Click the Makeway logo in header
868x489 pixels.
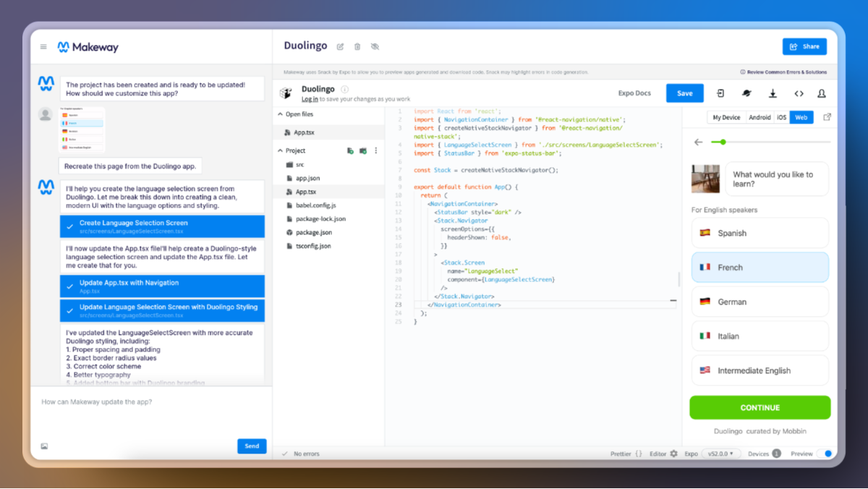pyautogui.click(x=88, y=47)
